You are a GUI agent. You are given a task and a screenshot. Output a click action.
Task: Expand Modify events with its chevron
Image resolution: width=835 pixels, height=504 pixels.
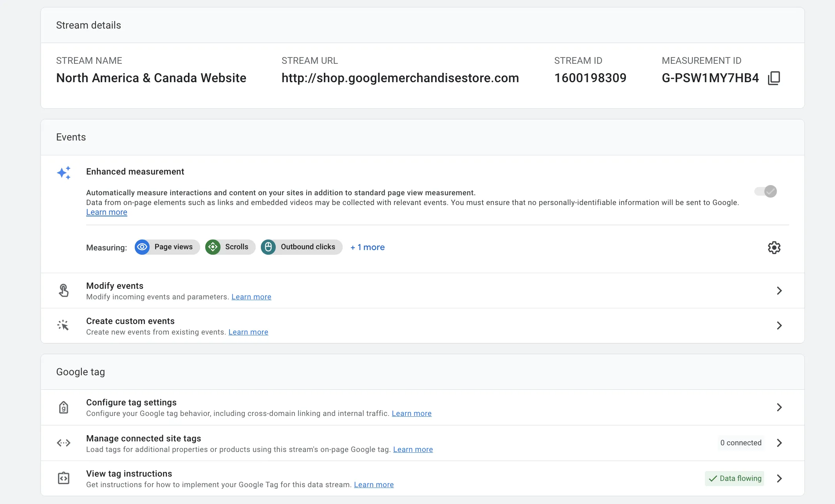click(779, 290)
